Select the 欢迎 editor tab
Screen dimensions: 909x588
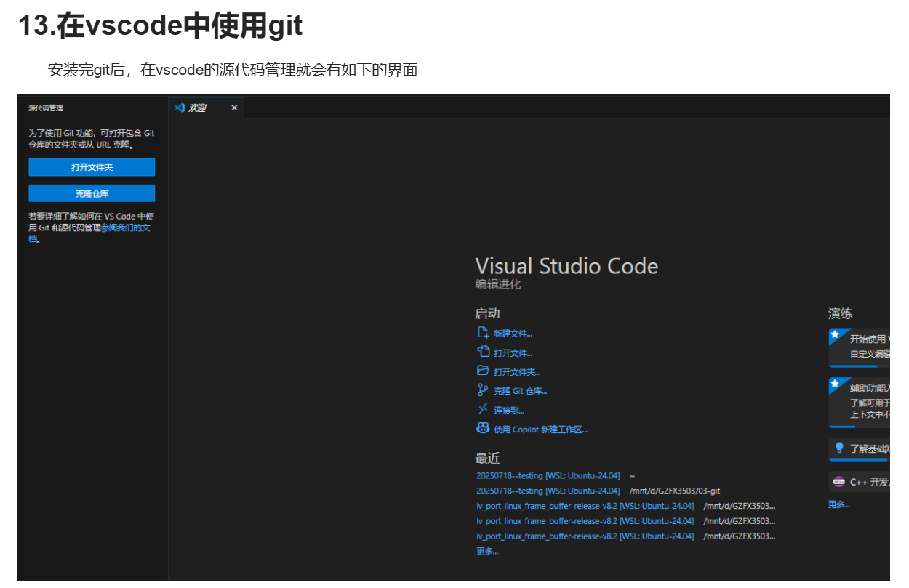tap(206, 108)
